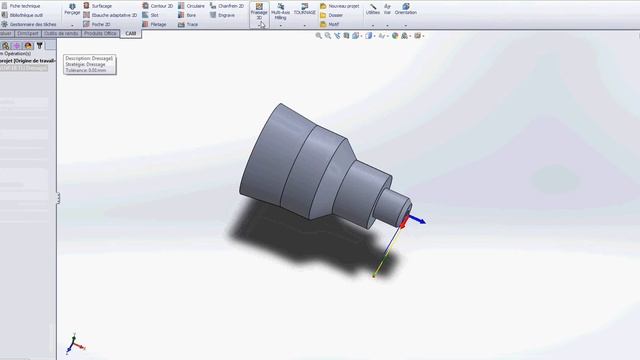Select the Surfaçage operation
This screenshot has width=640, height=360.
98,6
